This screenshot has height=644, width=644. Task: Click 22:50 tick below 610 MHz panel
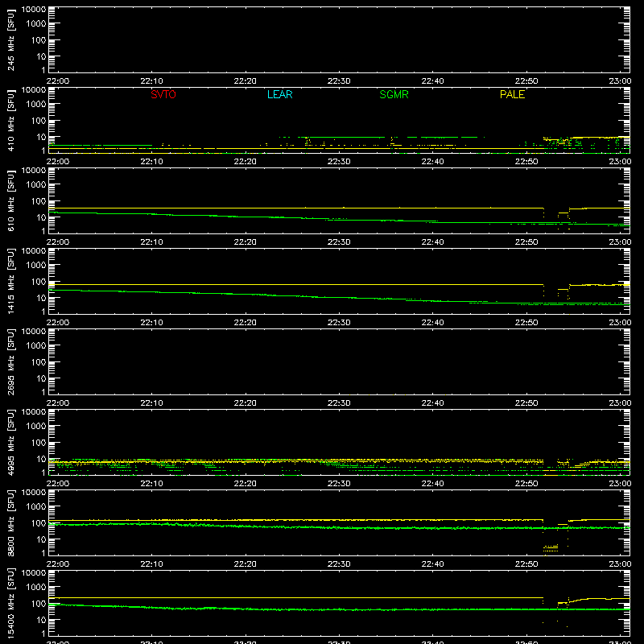pyautogui.click(x=526, y=242)
